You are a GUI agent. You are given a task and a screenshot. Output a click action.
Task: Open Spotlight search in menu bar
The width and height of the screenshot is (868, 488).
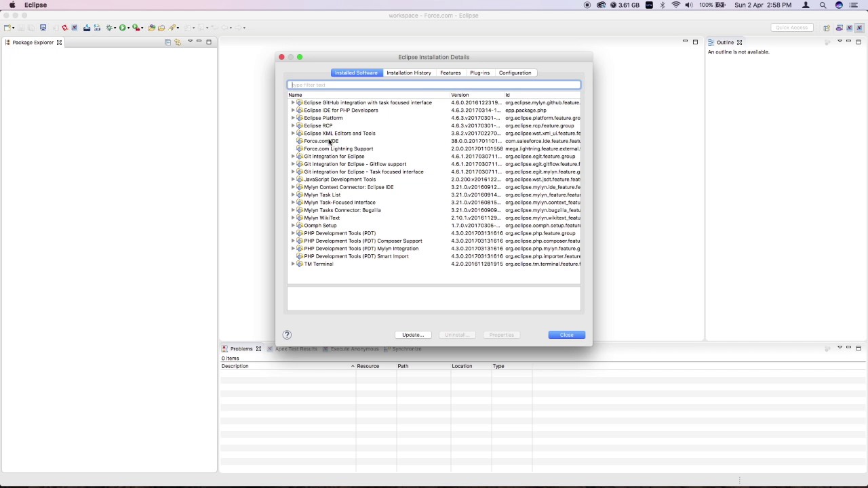click(823, 5)
